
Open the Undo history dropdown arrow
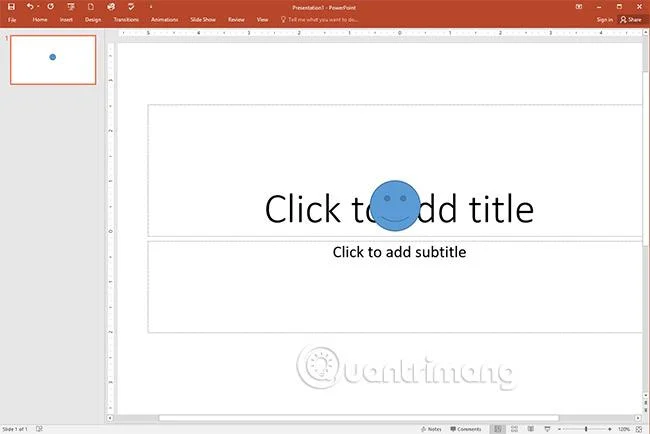pyautogui.click(x=38, y=7)
